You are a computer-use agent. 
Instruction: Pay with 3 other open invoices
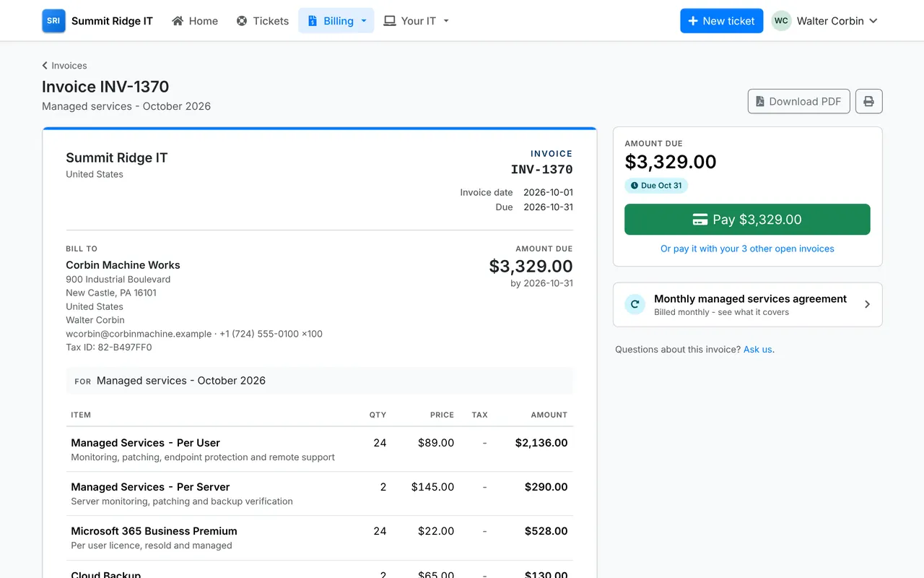747,249
